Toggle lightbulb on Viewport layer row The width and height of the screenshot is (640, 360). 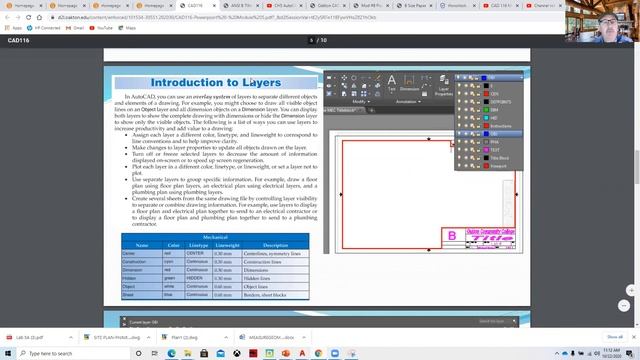tap(459, 166)
